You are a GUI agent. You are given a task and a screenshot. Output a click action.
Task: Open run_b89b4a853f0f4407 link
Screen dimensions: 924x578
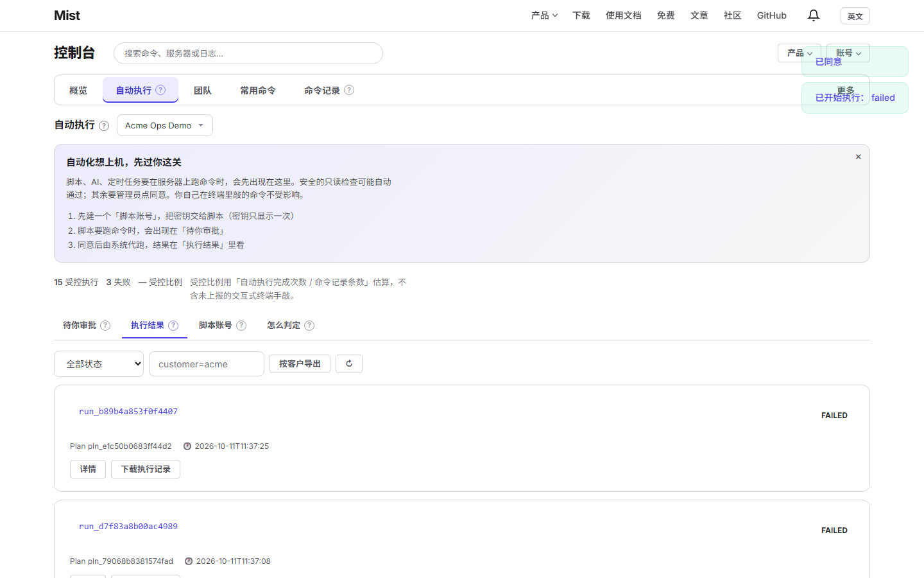(x=128, y=412)
